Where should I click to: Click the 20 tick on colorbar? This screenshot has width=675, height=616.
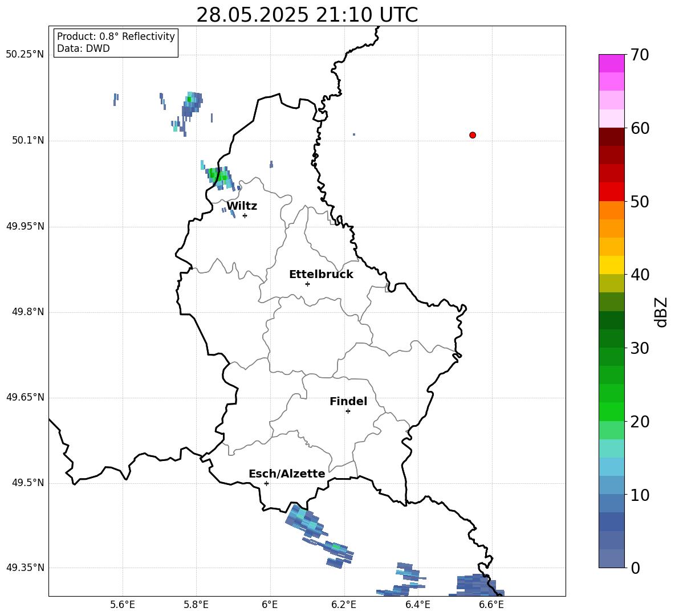pyautogui.click(x=640, y=422)
